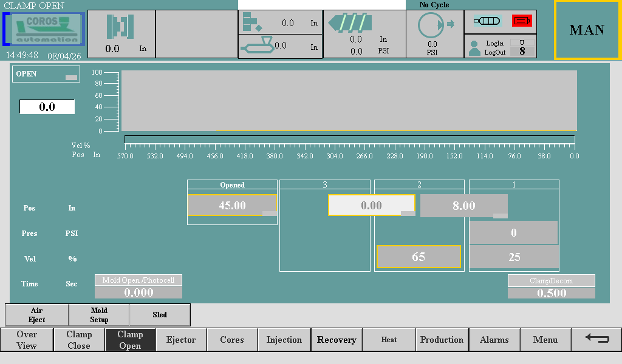The height and width of the screenshot is (364, 622).
Task: Edit the ClampDecom time field 0.500
Action: tap(551, 293)
